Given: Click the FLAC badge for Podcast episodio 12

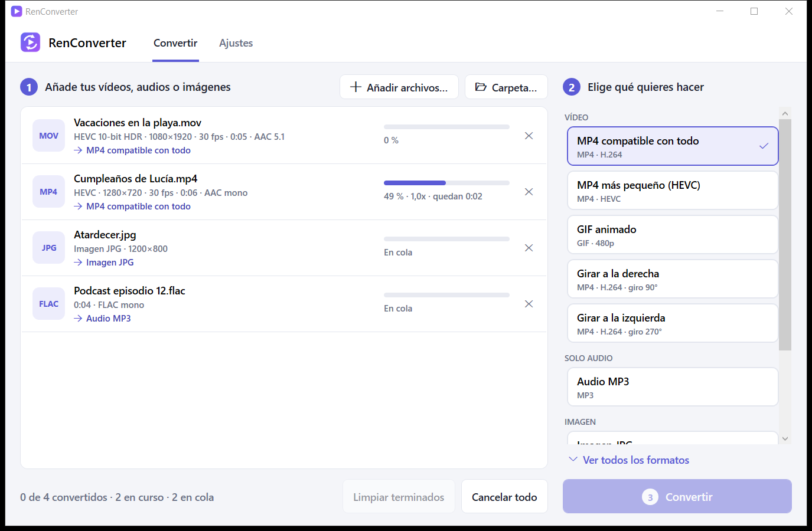Looking at the screenshot, I should 48,304.
